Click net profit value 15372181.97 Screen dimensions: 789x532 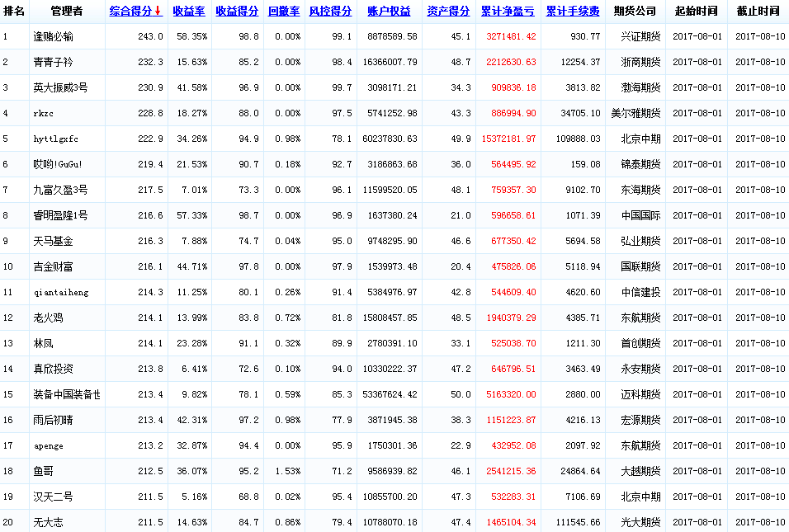click(x=508, y=139)
